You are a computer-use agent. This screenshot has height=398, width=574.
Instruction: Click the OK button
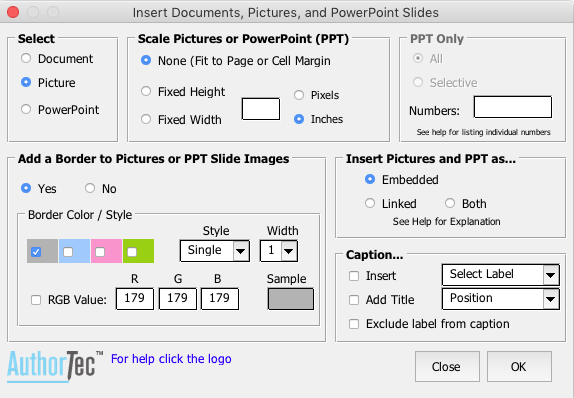point(519,367)
